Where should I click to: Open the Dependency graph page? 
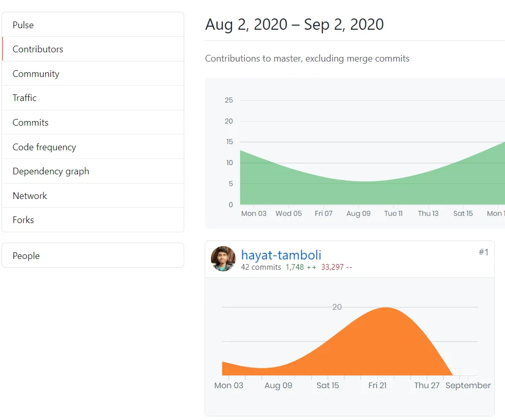51,171
